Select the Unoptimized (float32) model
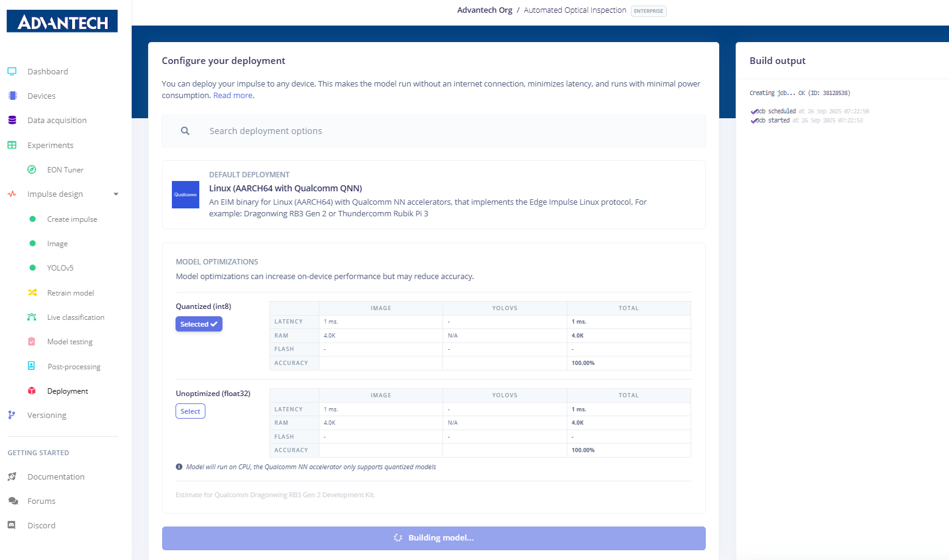Viewport: 949px width, 560px height. tap(190, 411)
